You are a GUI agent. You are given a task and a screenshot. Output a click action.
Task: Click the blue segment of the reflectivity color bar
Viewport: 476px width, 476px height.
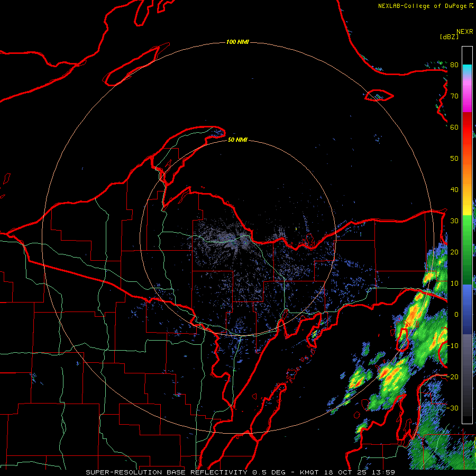pyautogui.click(x=467, y=309)
